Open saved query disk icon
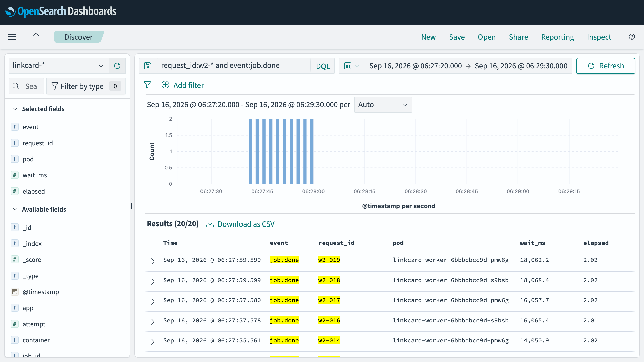The image size is (644, 362). pyautogui.click(x=148, y=66)
